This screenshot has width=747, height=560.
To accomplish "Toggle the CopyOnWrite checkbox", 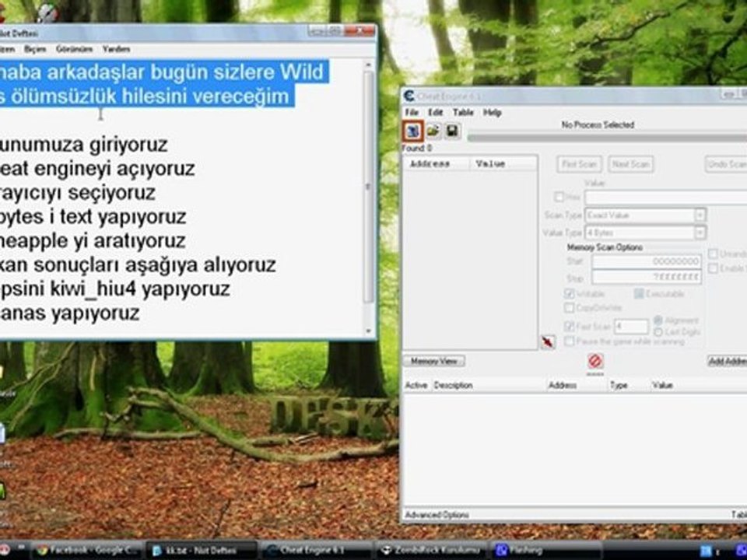I will tap(569, 308).
